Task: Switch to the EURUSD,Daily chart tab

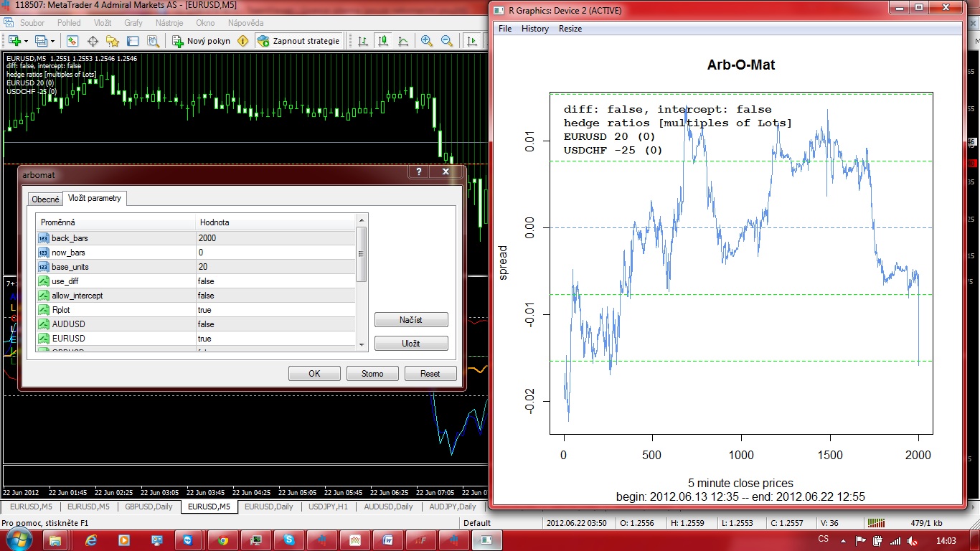Action: (x=269, y=507)
